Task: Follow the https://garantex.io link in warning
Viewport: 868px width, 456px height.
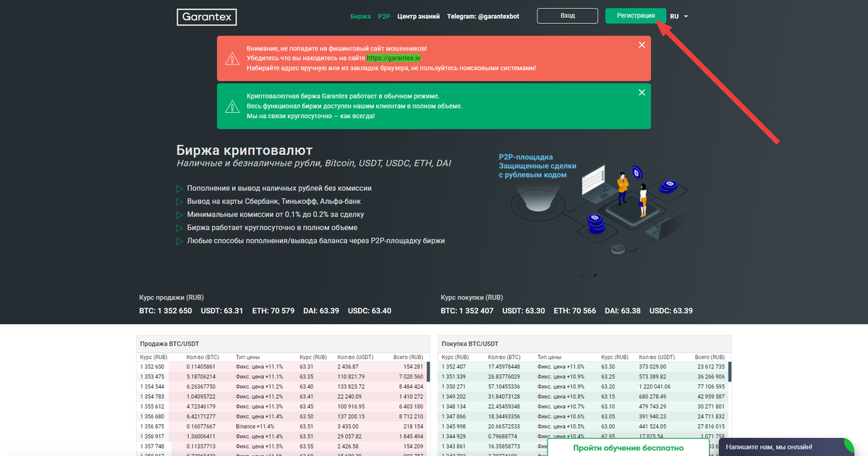Action: click(393, 58)
